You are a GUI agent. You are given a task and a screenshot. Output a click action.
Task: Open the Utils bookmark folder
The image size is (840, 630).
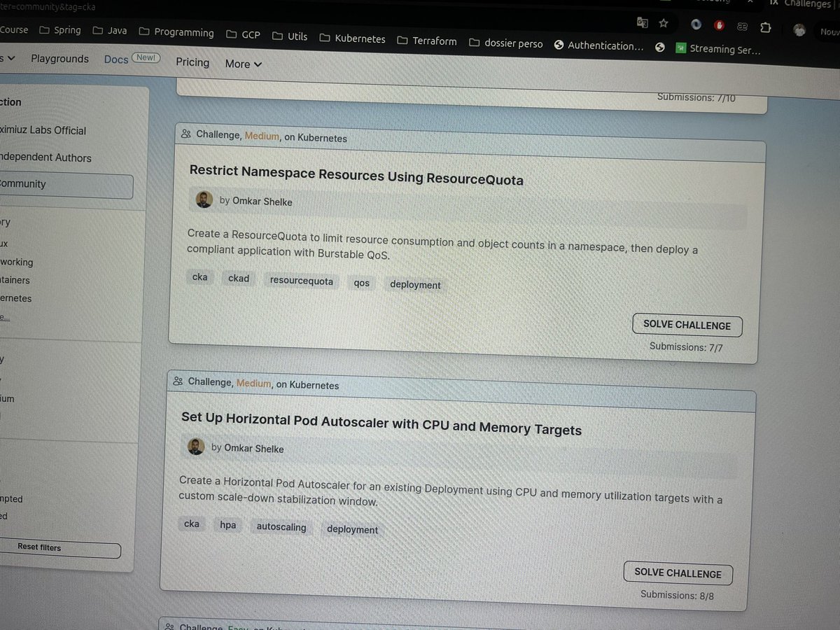point(290,36)
